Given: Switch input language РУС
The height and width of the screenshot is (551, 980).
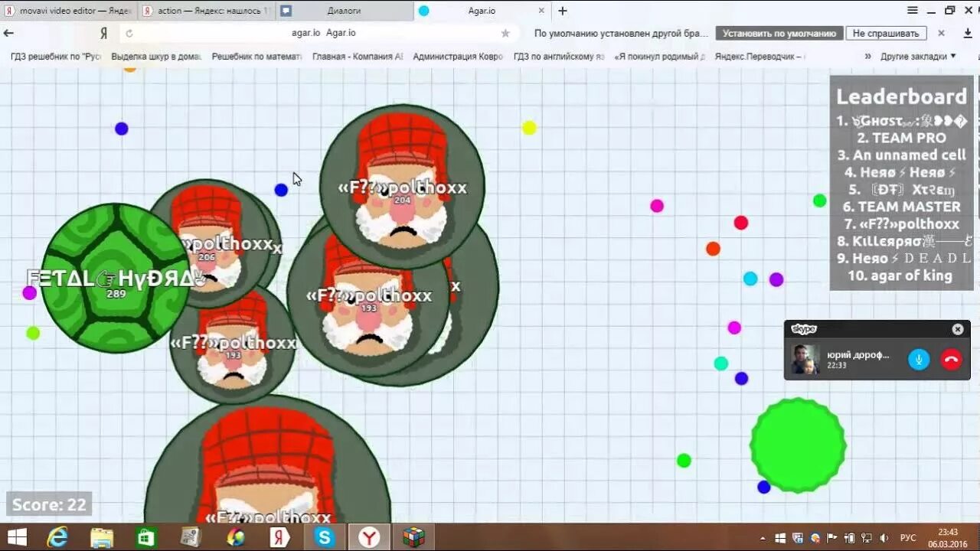Looking at the screenshot, I should [x=908, y=538].
